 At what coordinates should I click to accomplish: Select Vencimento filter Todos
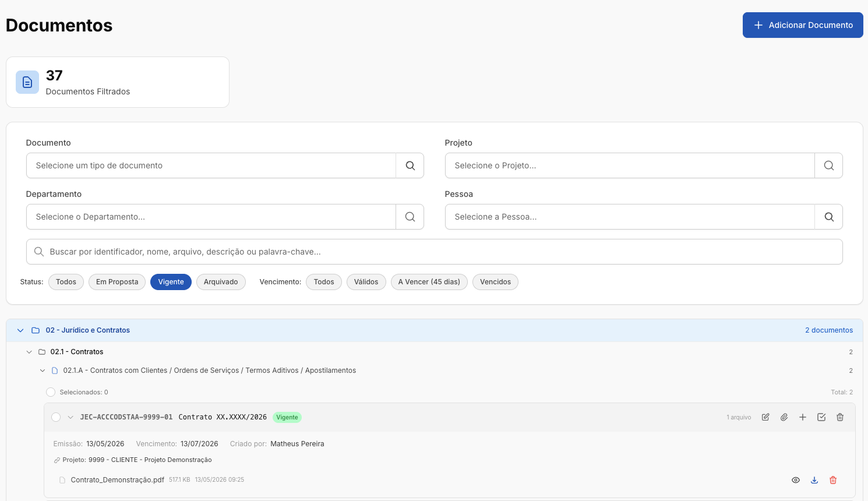tap(324, 282)
